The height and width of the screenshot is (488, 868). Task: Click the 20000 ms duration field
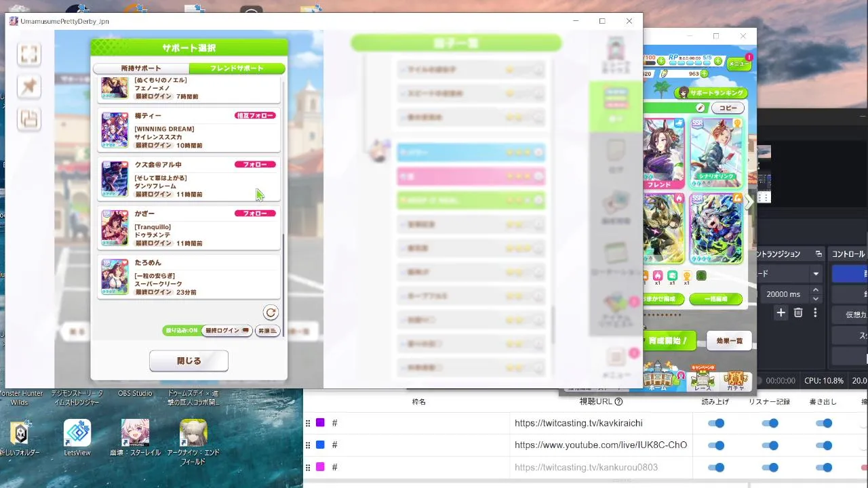click(783, 294)
